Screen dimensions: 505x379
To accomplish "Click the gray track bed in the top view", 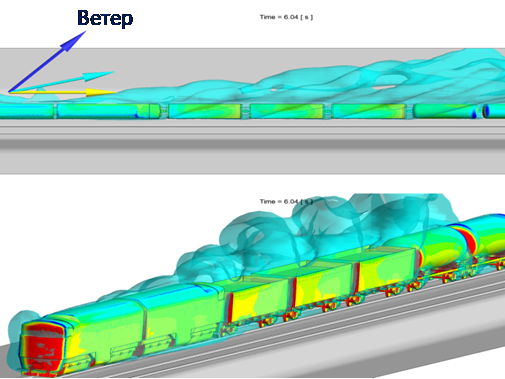I will pos(252,147).
